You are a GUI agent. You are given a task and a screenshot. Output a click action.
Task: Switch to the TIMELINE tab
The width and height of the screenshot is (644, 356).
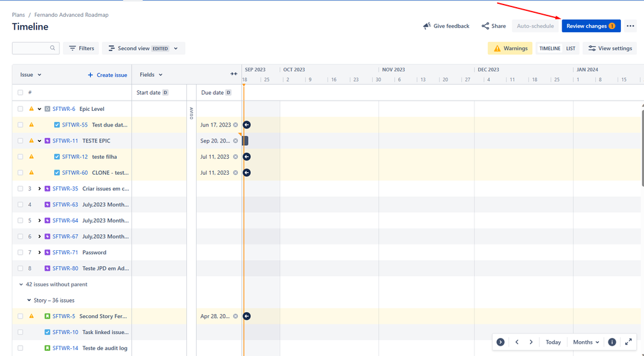click(x=549, y=48)
